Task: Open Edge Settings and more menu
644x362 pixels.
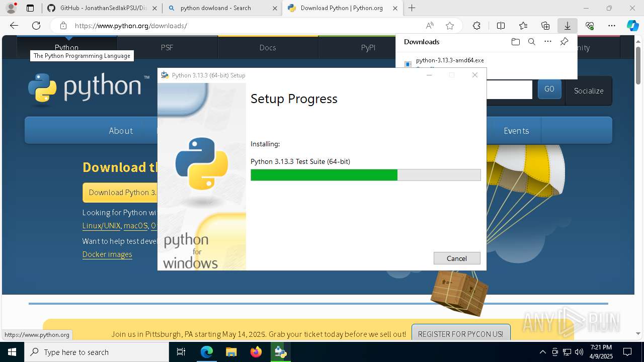Action: (612, 26)
